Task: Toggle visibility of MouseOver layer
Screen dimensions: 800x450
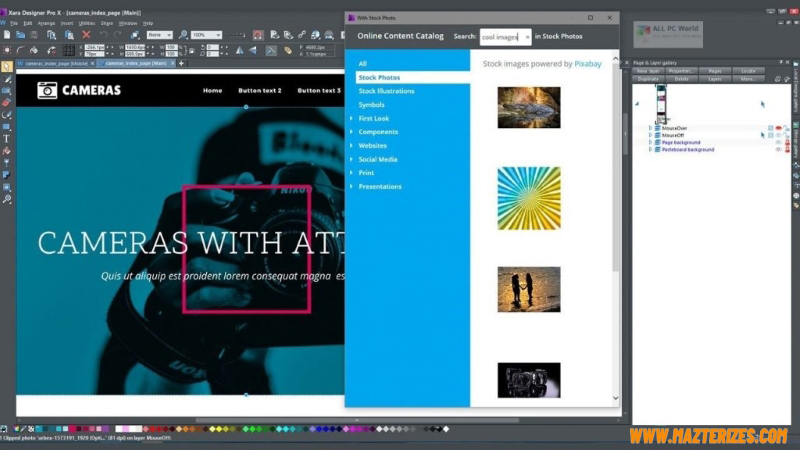Action: (779, 128)
